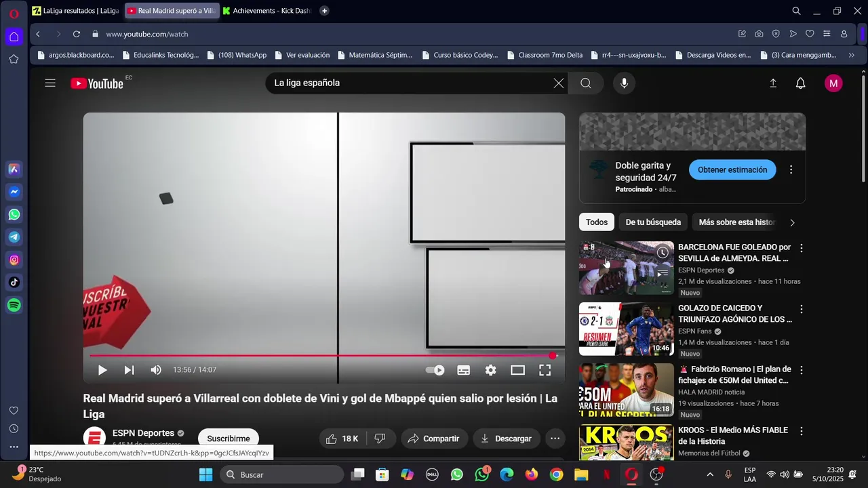The height and width of the screenshot is (488, 868).
Task: Show hidden system tray icons
Action: (x=710, y=474)
